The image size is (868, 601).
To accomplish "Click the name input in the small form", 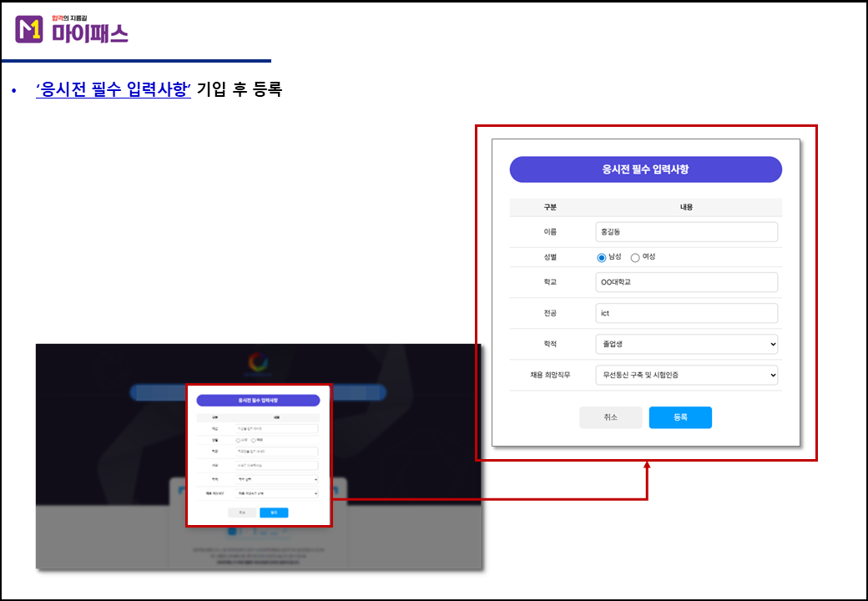I will [276, 429].
